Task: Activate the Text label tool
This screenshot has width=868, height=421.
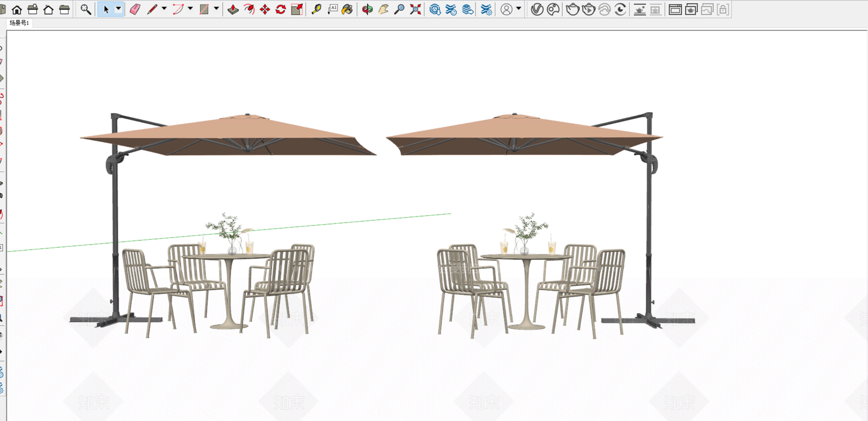Action: point(332,9)
